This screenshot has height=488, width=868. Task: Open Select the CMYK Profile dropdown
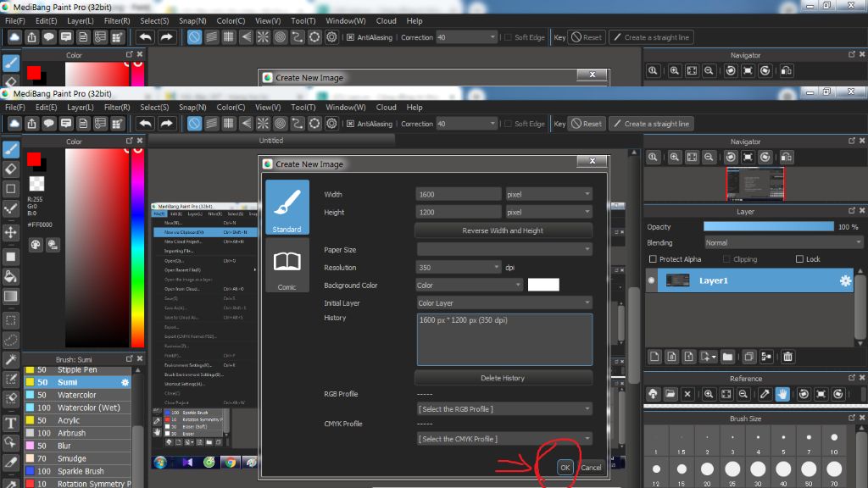pyautogui.click(x=504, y=439)
